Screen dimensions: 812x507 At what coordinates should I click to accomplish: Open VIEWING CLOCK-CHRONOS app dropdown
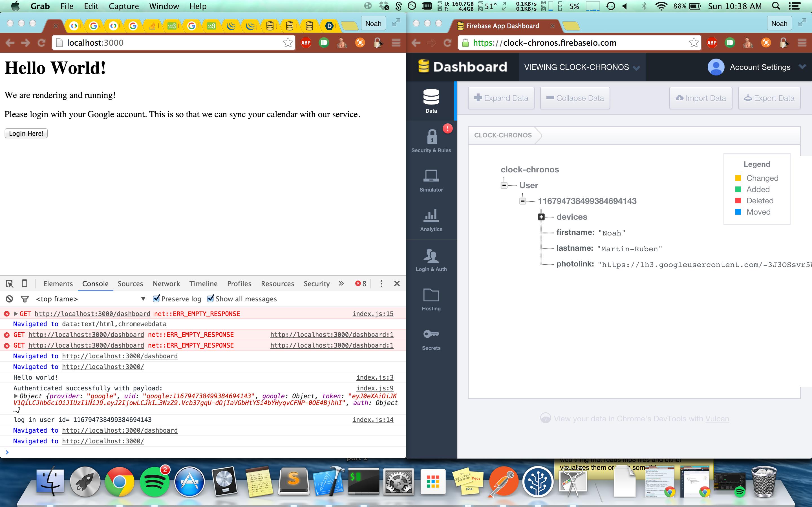[582, 67]
